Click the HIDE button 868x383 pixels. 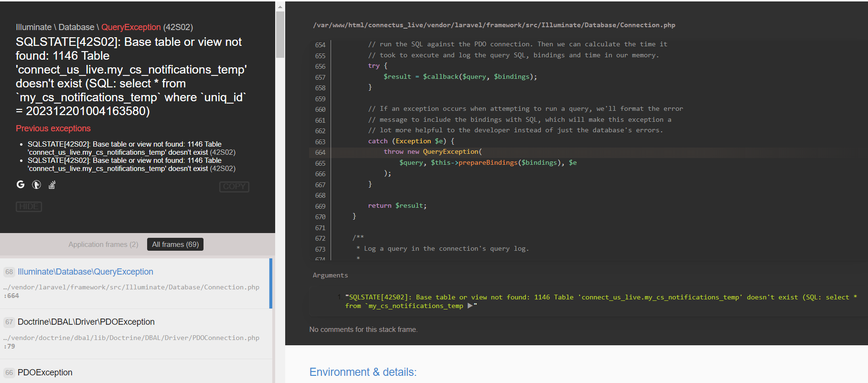[29, 206]
